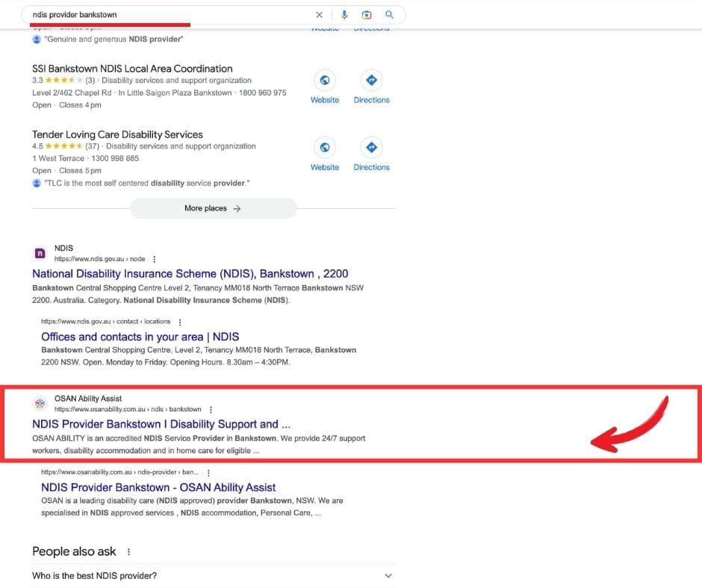Open 'Offices and contacts in your area' link
Image resolution: width=702 pixels, height=588 pixels.
[x=140, y=337]
